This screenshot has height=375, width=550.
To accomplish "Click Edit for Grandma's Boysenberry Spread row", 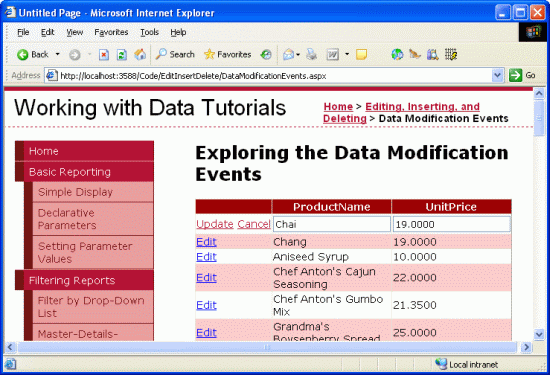I will click(206, 333).
